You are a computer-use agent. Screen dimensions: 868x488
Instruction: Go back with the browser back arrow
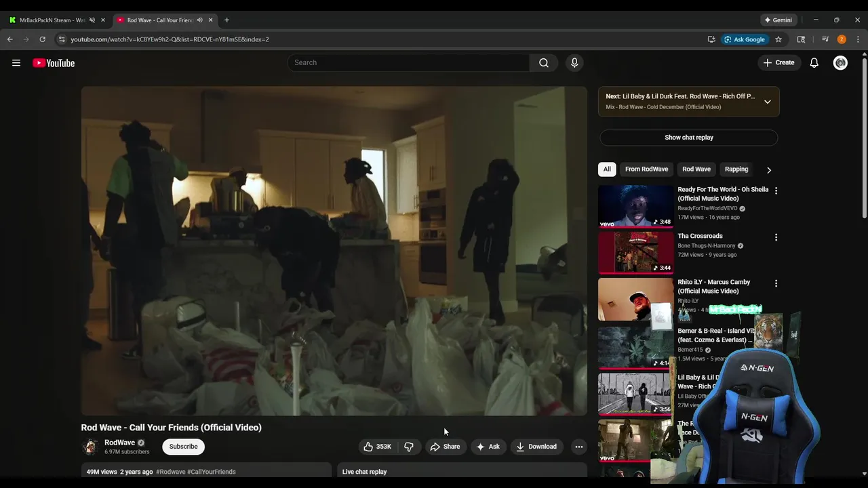point(10,39)
